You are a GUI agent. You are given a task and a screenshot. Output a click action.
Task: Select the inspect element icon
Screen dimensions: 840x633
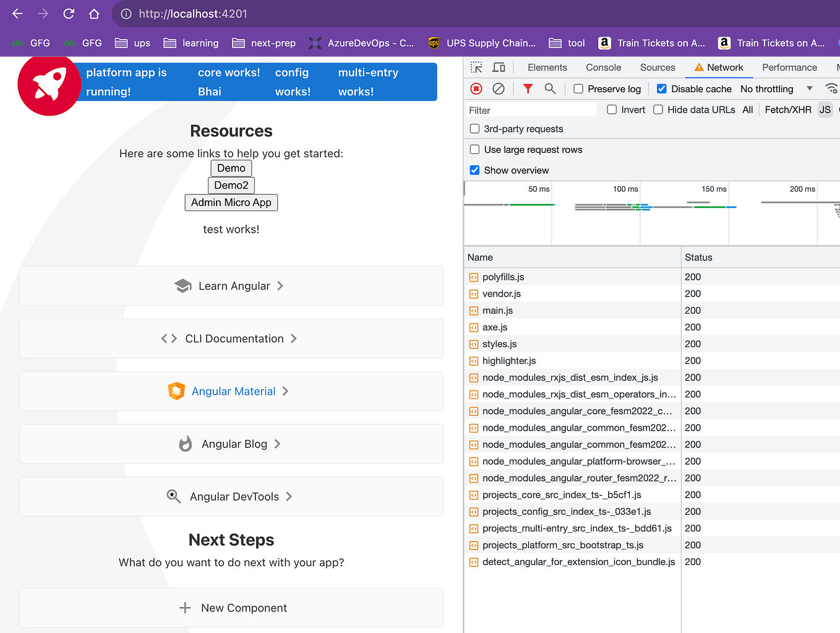475,67
